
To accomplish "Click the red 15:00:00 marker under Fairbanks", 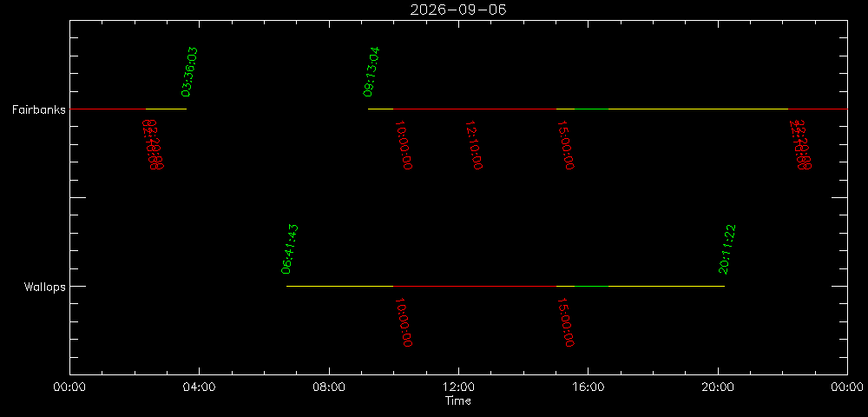I will click(x=565, y=145).
